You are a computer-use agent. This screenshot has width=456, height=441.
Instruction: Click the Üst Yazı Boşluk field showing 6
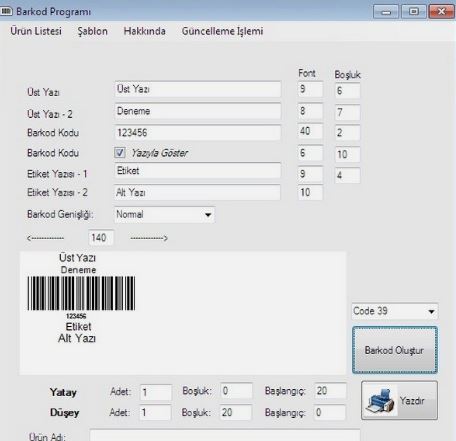[347, 91]
